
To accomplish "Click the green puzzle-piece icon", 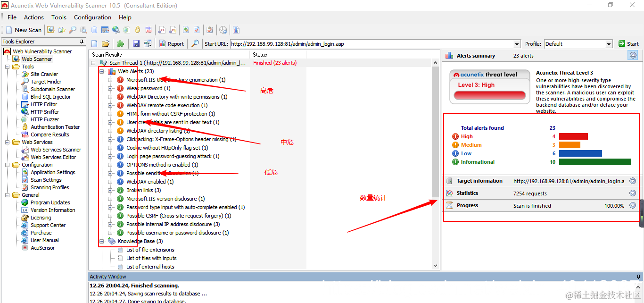I will (x=121, y=44).
